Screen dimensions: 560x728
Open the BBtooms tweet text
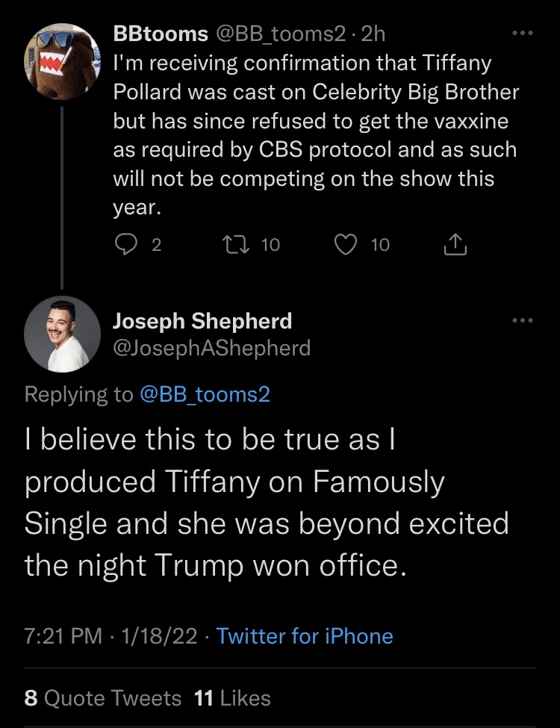[316, 134]
